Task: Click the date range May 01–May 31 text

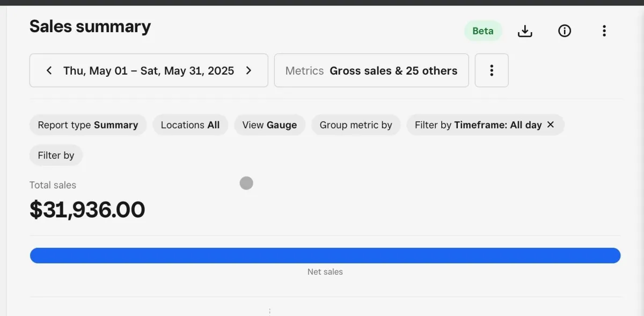Action: [x=149, y=70]
